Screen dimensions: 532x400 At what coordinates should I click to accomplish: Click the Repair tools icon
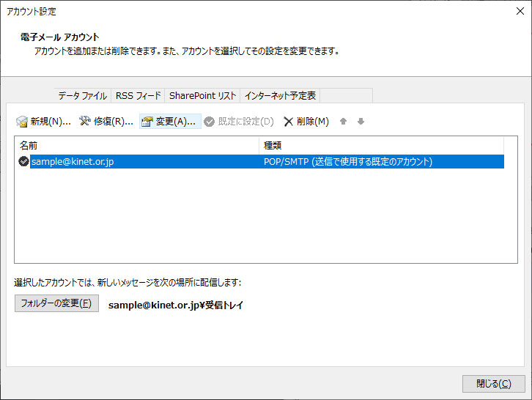pos(85,121)
